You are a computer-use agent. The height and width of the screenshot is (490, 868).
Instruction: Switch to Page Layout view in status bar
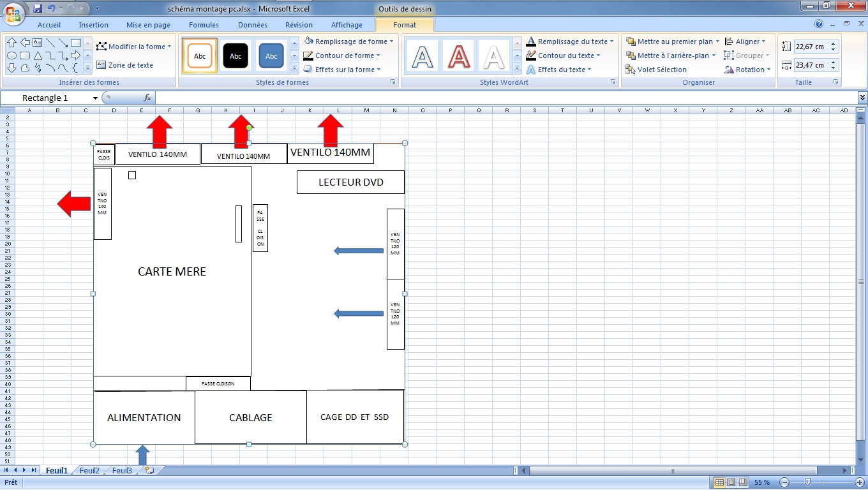point(731,482)
